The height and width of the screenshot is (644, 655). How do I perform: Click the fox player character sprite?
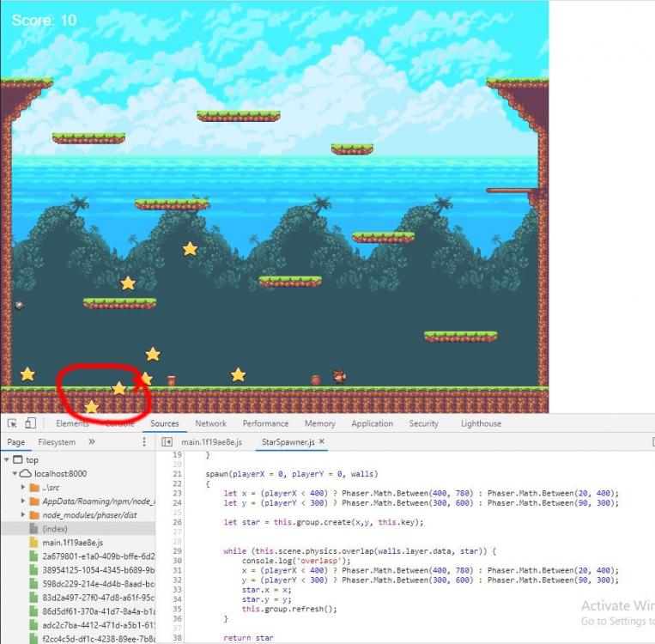click(x=339, y=377)
